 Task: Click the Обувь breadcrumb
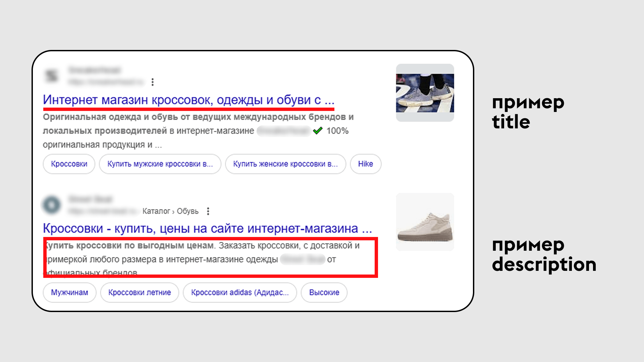tap(187, 211)
